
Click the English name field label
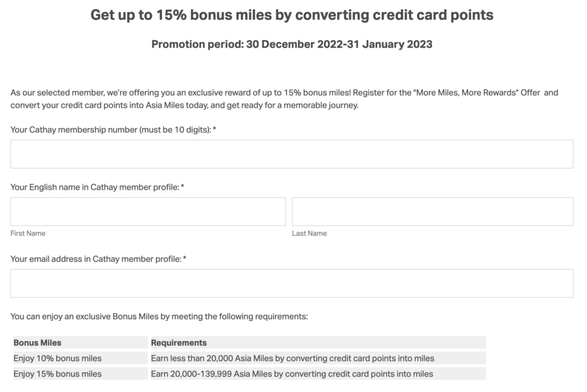click(96, 187)
